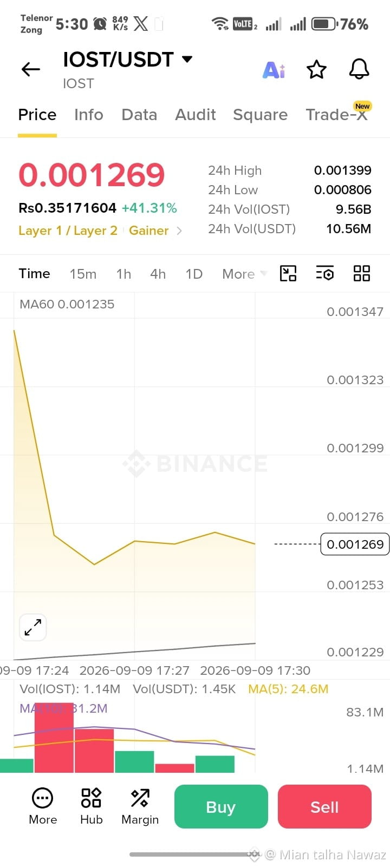
Task: Tap the back arrow icon
Action: click(x=31, y=69)
